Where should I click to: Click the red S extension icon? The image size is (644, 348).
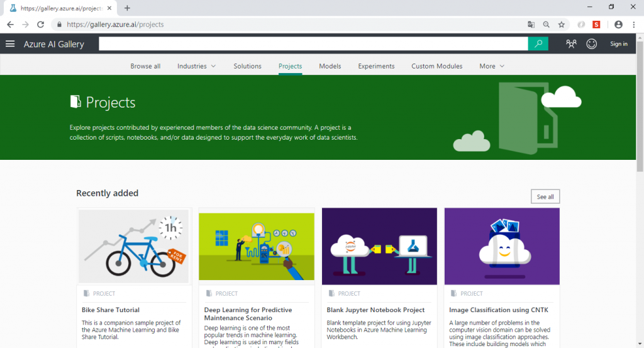tap(596, 25)
